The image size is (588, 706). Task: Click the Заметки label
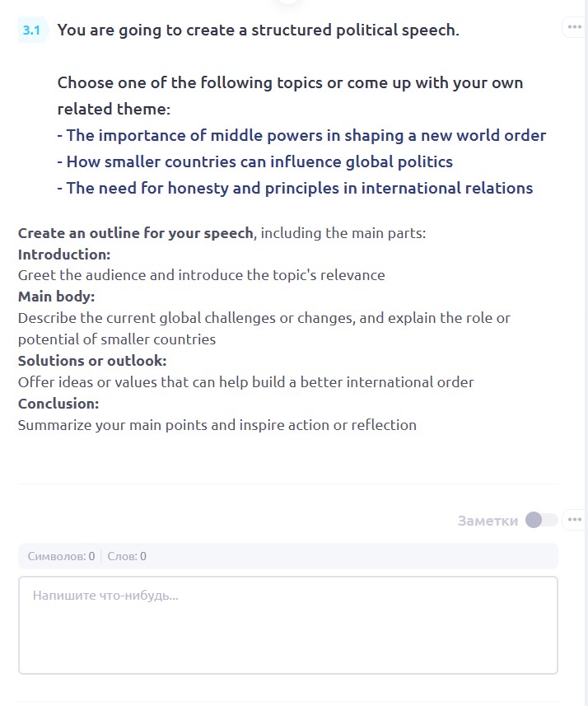point(488,521)
